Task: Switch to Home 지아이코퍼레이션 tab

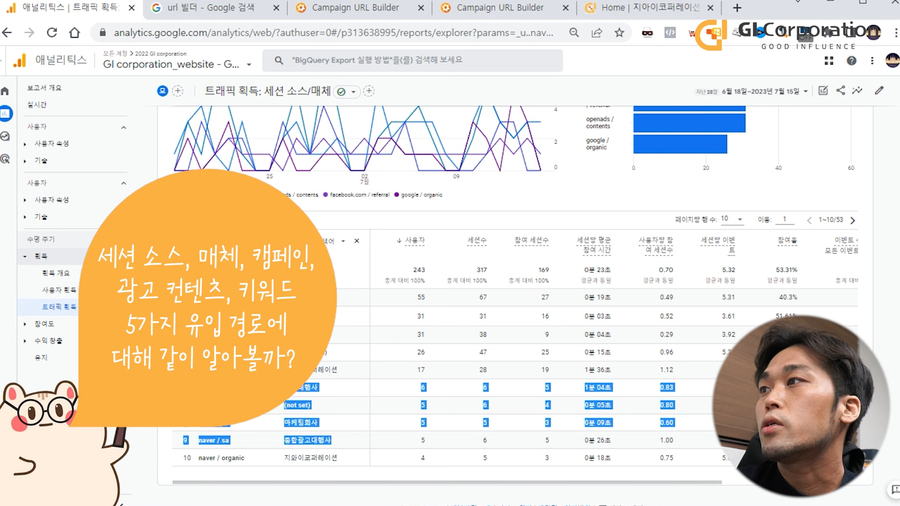Action: 649,8
